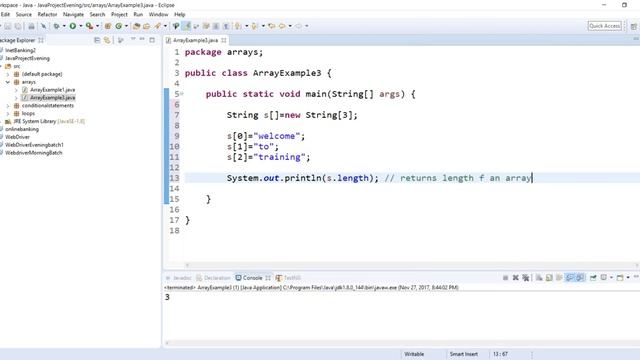Open the Help menu
The image size is (640, 360).
point(180,14)
